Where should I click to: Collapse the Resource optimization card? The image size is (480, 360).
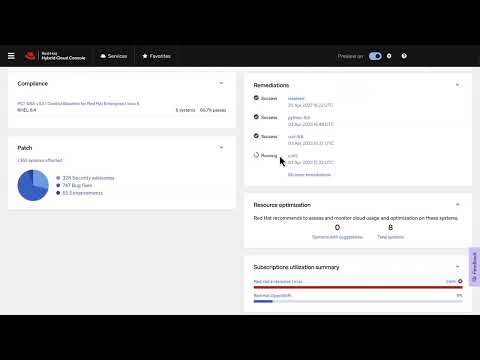(457, 205)
